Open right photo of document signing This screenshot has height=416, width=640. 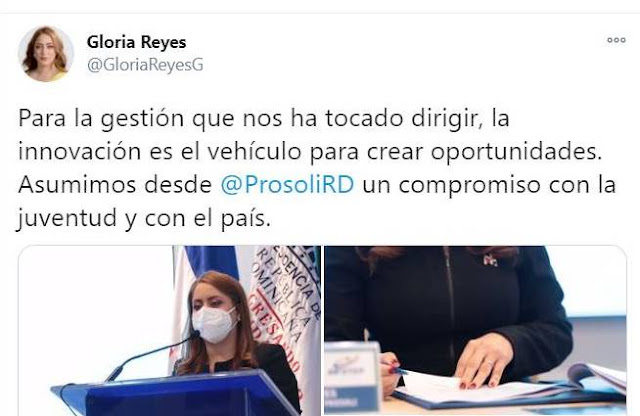click(x=476, y=331)
